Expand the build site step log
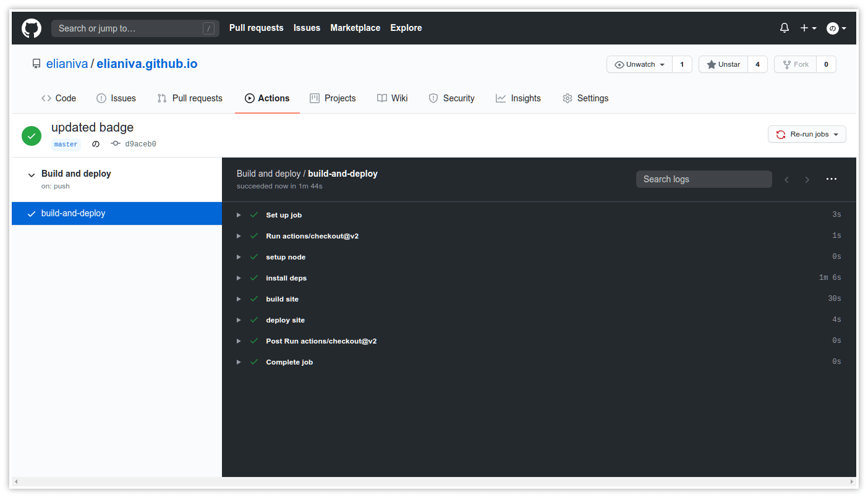This screenshot has height=498, width=868. tap(283, 299)
